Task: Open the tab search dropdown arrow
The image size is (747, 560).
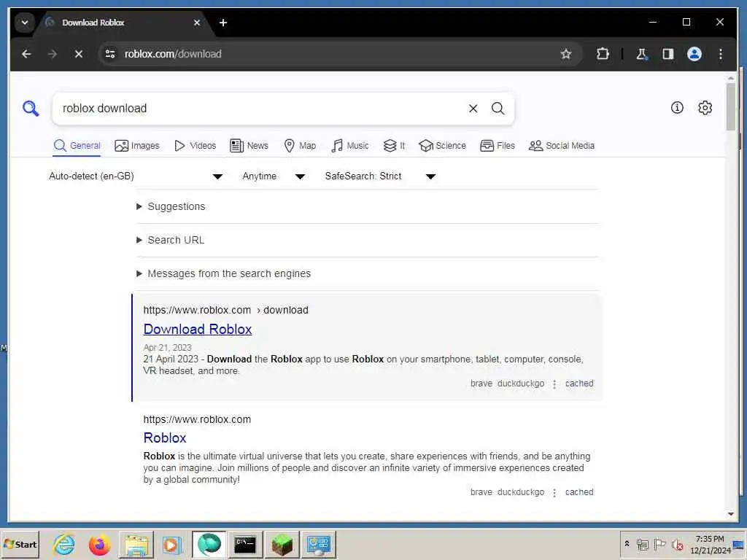Action: point(25,23)
